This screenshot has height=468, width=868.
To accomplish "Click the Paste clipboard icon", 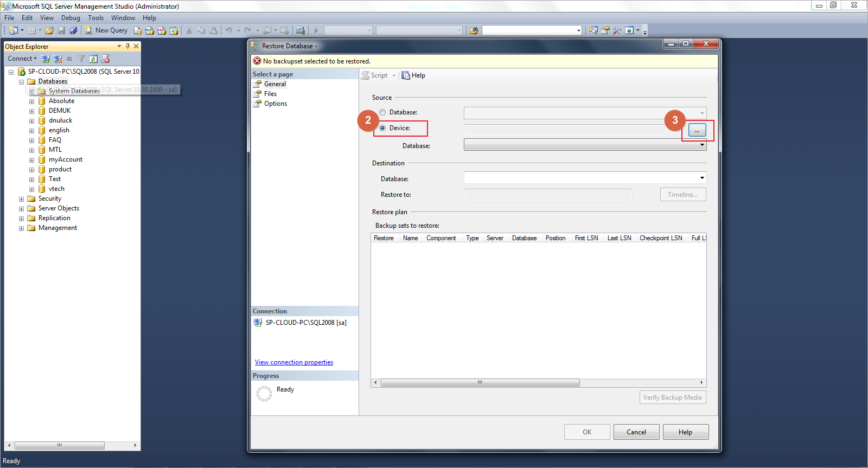I will click(x=213, y=30).
